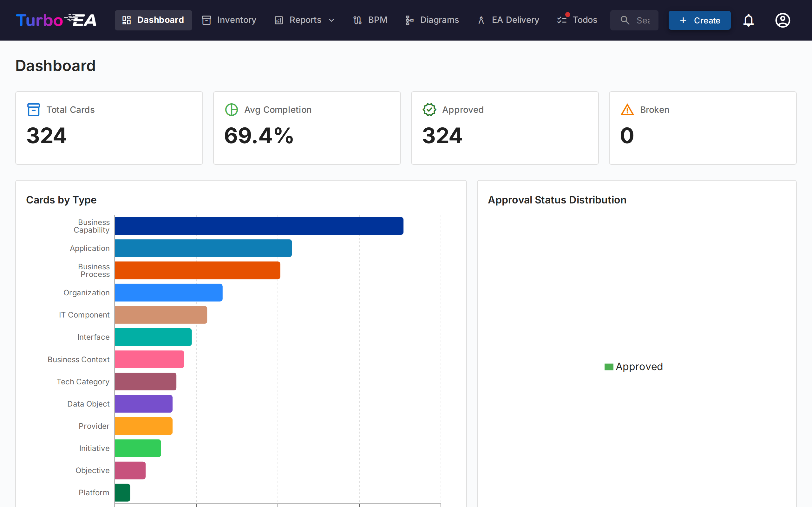Click the Avg Completion pie icon

click(x=232, y=110)
